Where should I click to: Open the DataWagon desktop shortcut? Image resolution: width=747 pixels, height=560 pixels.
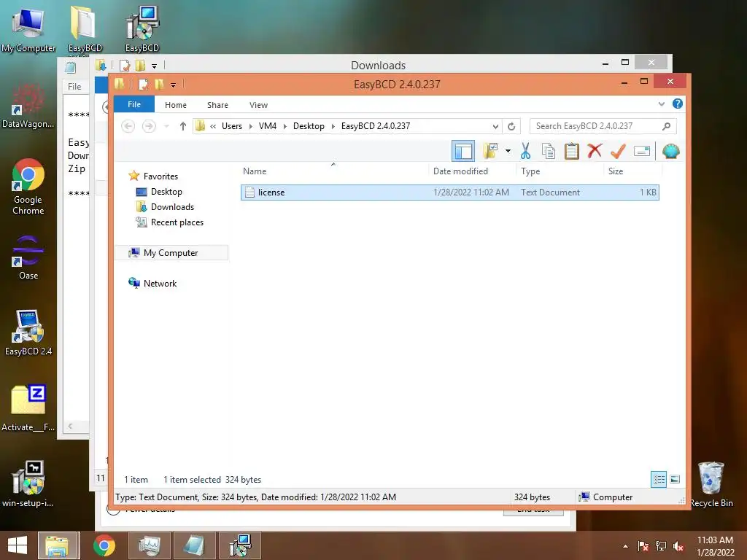click(28, 106)
